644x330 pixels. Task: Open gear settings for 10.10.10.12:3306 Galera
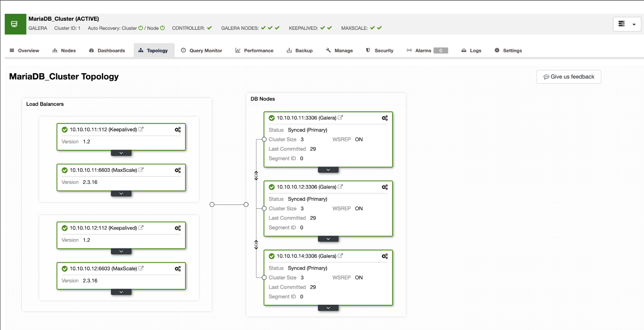(385, 187)
